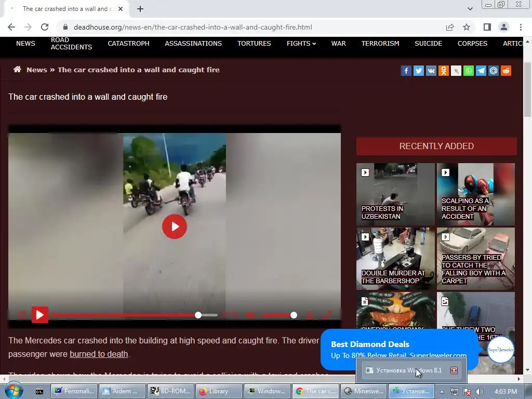Bookmark this page with star icon
The image size is (532, 399).
tap(467, 27)
